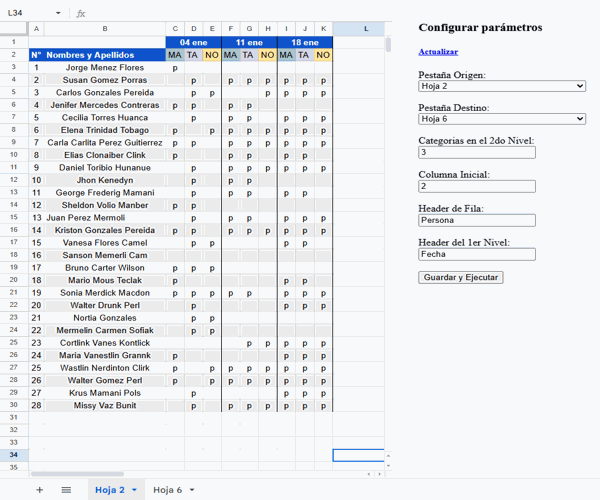Click the Actualizar link
Screen dimensions: 600x500
click(438, 51)
